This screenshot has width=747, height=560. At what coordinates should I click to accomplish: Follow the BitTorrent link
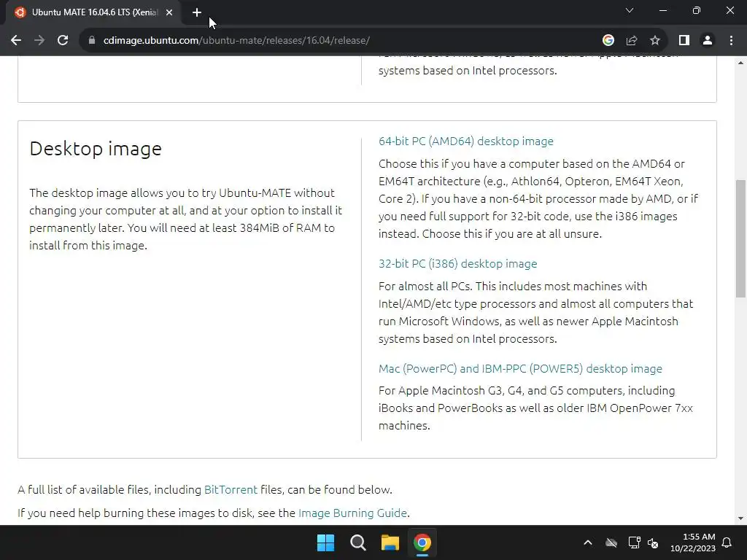[x=231, y=489]
